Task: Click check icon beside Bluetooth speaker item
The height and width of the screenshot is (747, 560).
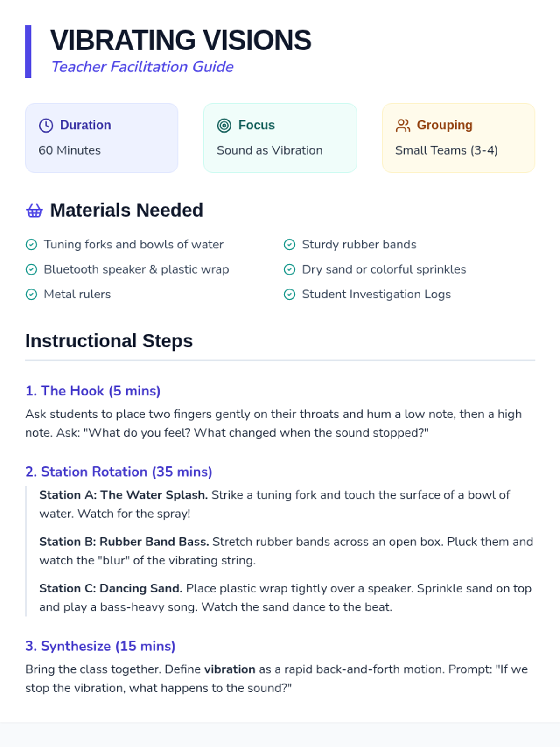Action: (x=31, y=269)
